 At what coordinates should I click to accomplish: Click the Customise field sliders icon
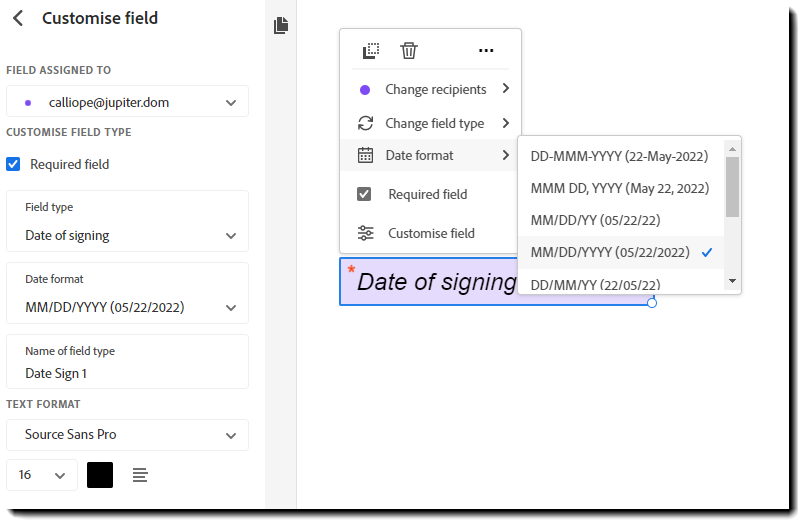[x=366, y=233]
